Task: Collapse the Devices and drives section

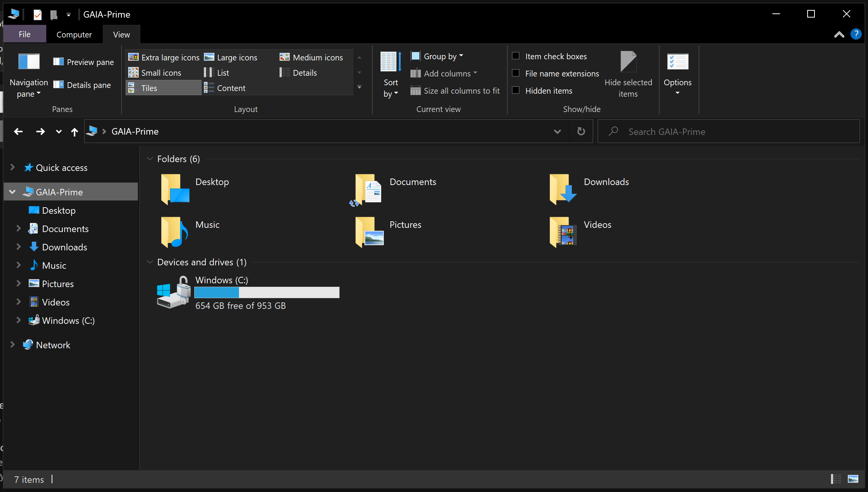Action: coord(150,262)
